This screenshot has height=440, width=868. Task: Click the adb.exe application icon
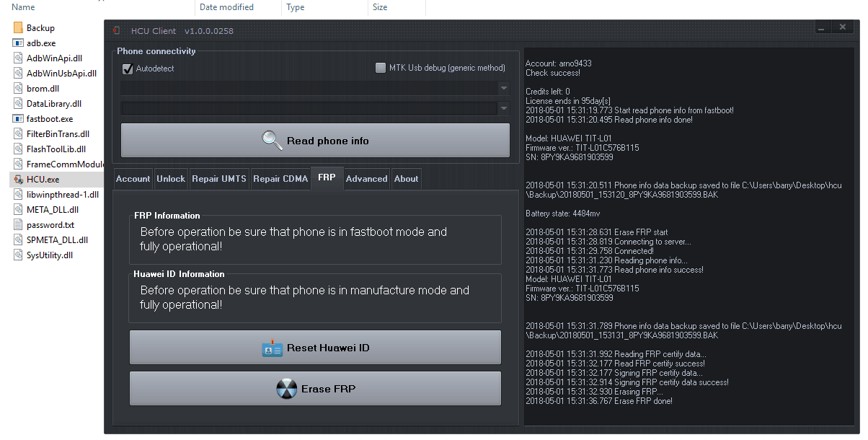point(18,43)
